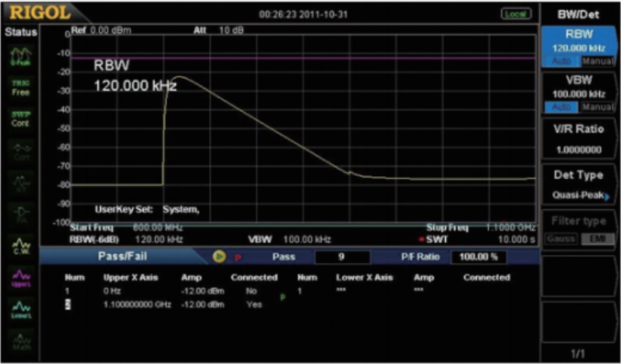Click the Stop Freq 1.1000 GHz value
Image resolution: width=621 pixels, height=364 pixels.
[x=510, y=227]
